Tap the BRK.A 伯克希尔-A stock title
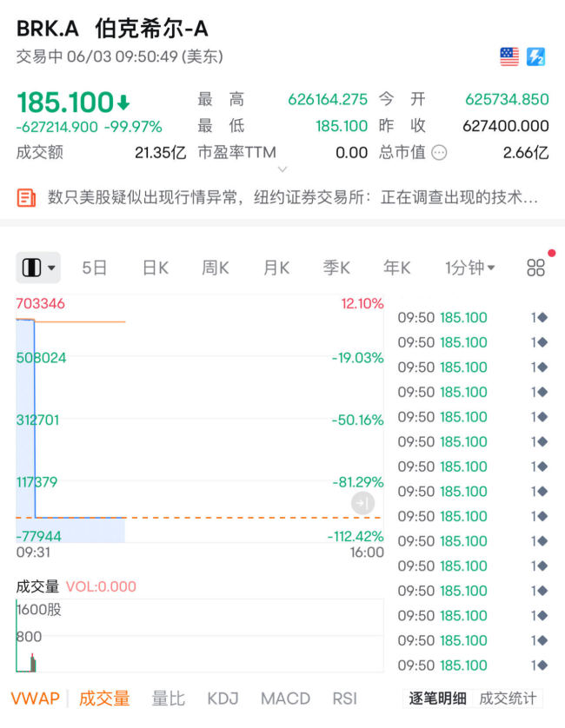565x728 pixels. point(112,29)
